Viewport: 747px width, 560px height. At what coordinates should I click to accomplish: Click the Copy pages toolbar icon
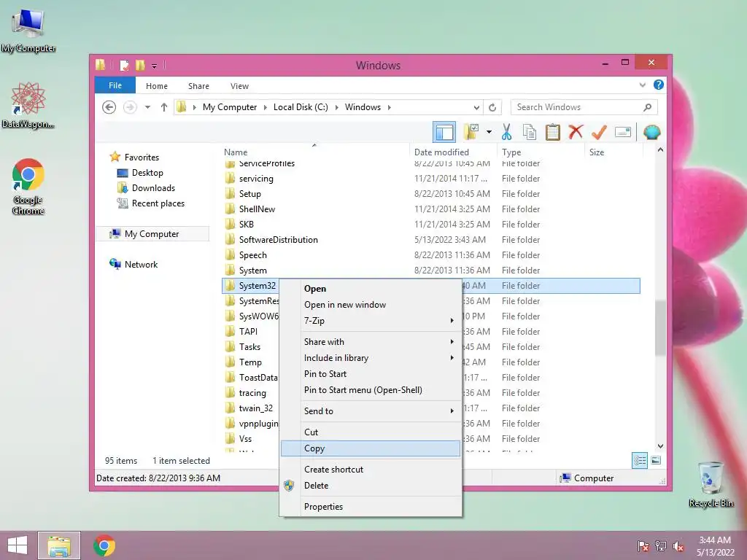530,132
